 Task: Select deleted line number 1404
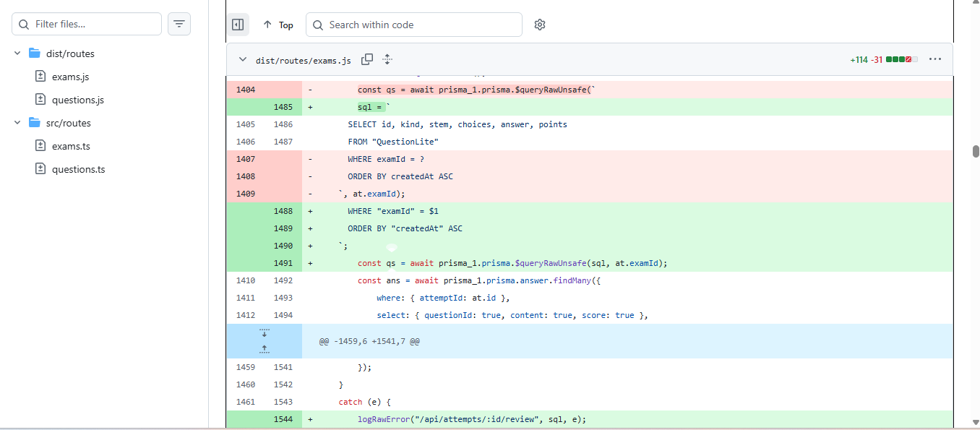(x=246, y=90)
